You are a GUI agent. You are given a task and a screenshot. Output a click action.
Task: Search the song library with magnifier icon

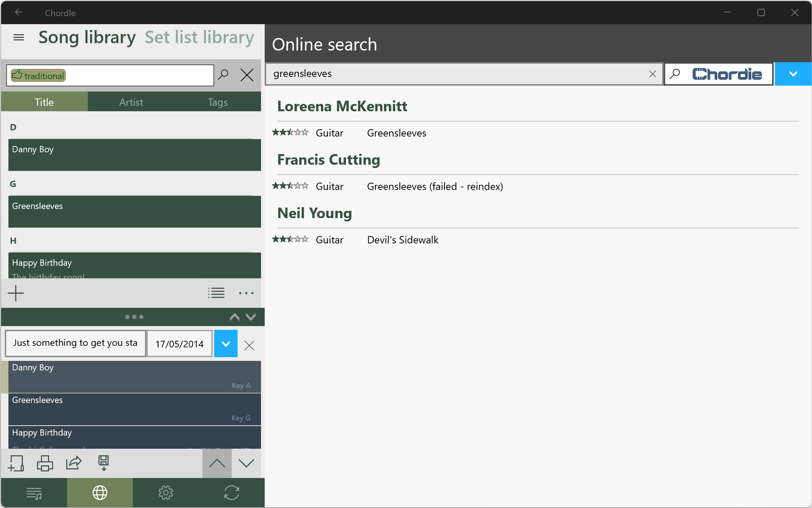223,75
